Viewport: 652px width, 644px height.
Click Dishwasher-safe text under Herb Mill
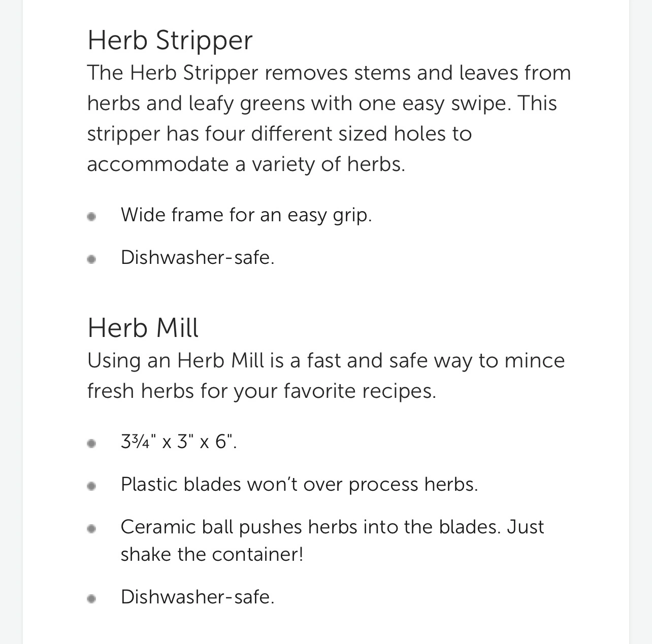tap(198, 597)
